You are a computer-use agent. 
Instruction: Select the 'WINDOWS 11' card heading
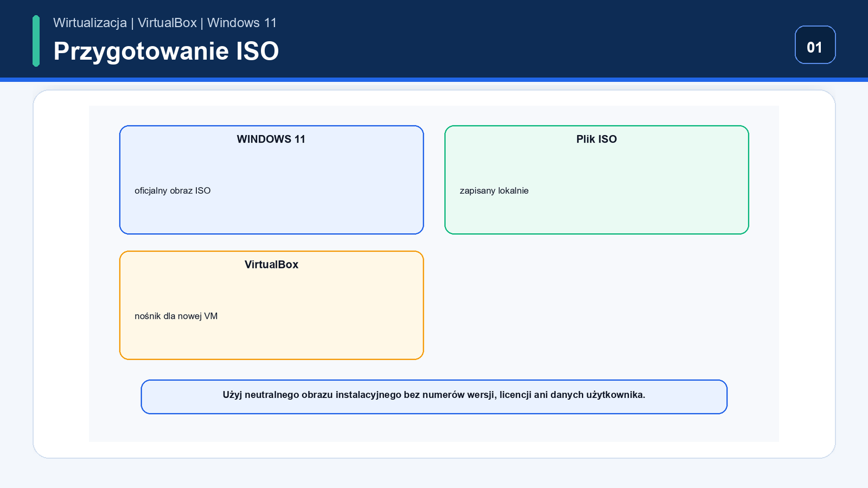click(271, 139)
